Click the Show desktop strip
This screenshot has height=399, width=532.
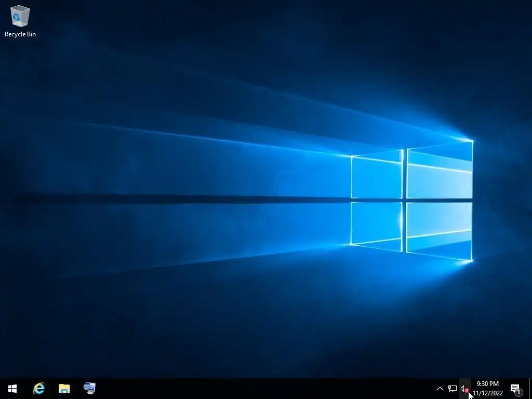[x=530, y=389]
